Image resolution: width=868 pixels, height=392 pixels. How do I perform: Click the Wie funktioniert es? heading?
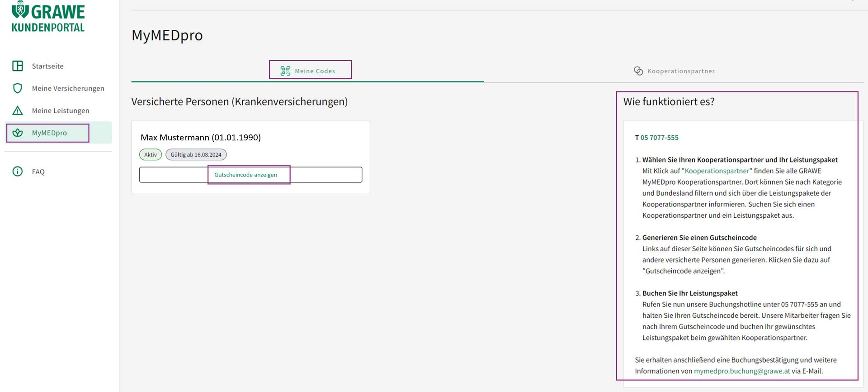[669, 102]
